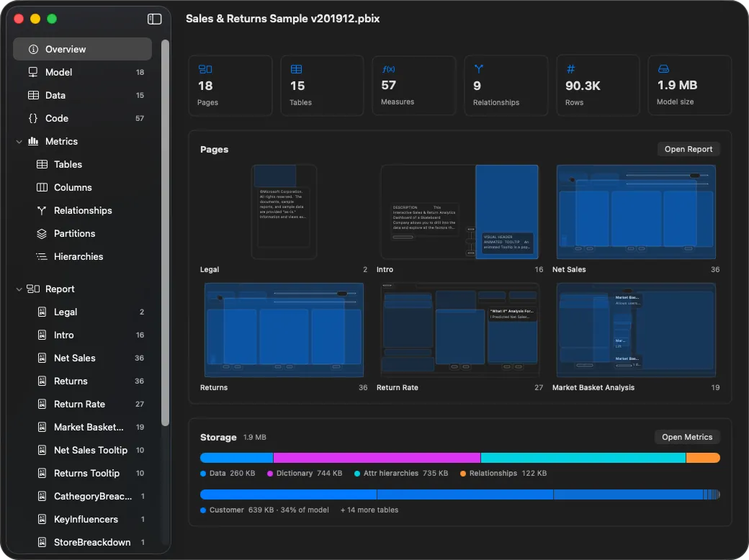Click the Legal page icon in sidebar

[42, 312]
